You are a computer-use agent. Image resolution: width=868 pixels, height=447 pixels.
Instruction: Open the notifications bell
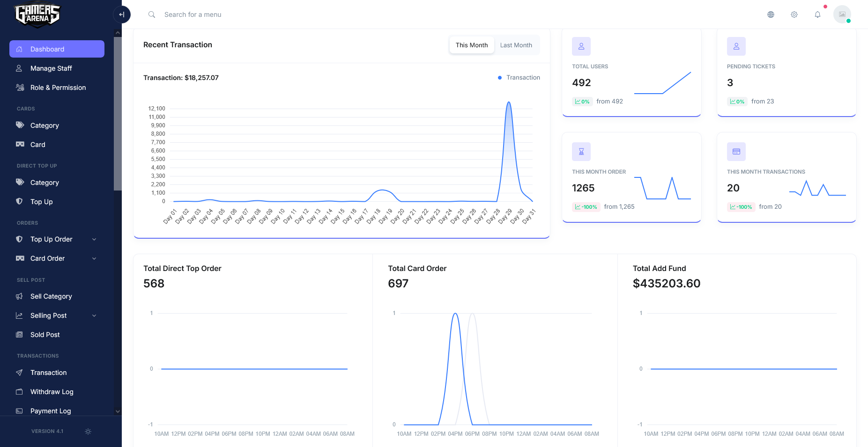tap(817, 15)
